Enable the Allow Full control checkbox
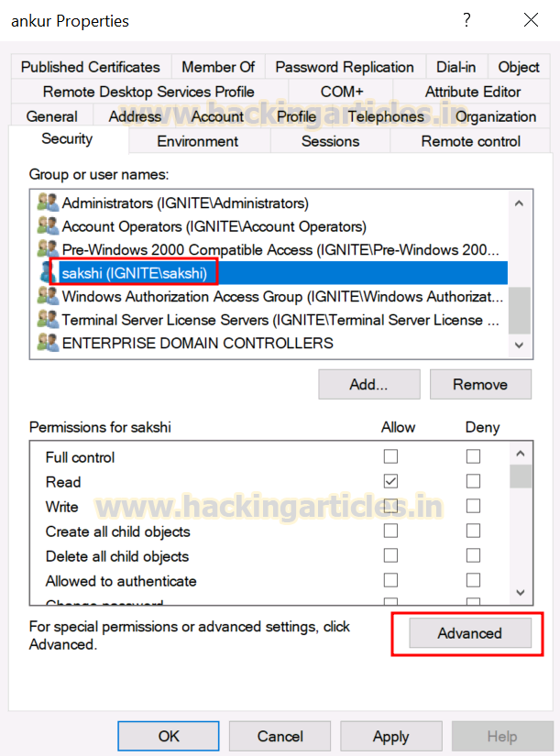The width and height of the screenshot is (560, 756). (x=390, y=456)
